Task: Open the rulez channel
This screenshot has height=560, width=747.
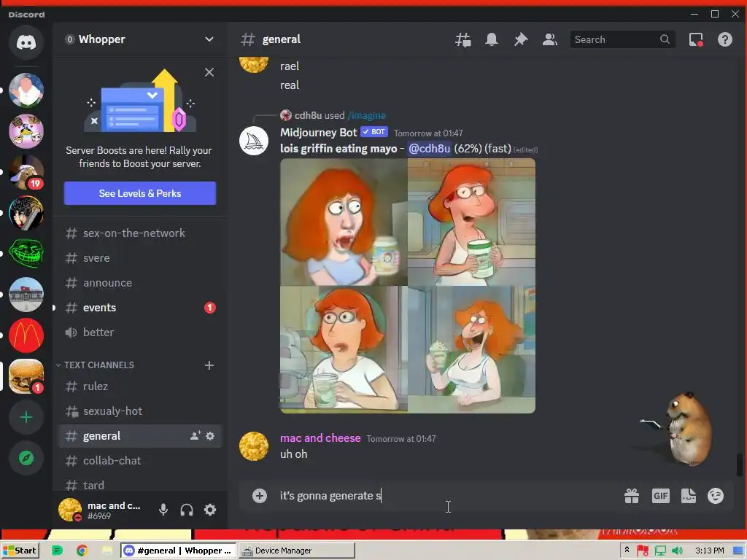Action: click(140, 386)
